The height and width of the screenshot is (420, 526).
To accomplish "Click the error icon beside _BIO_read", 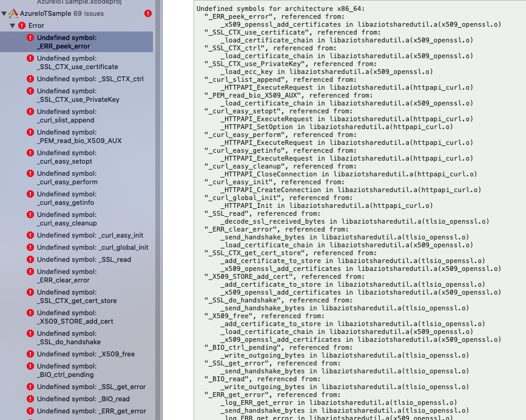I will tap(29, 399).
